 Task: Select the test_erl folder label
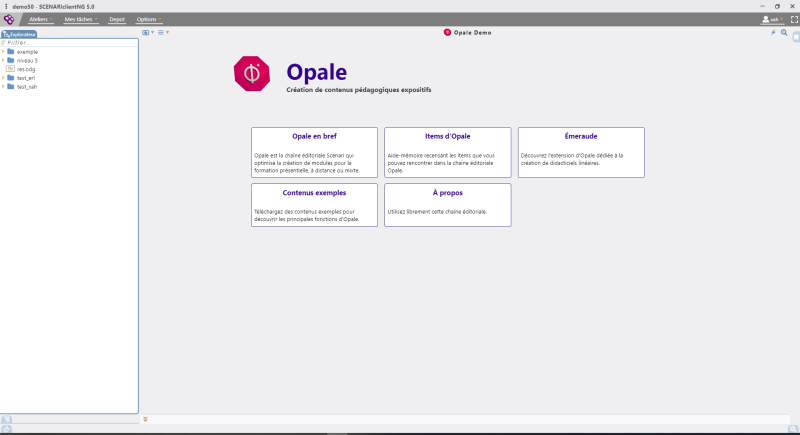(x=26, y=78)
